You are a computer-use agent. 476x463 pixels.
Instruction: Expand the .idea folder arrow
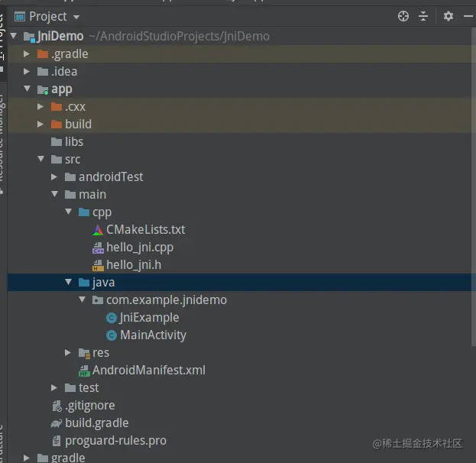click(x=27, y=71)
